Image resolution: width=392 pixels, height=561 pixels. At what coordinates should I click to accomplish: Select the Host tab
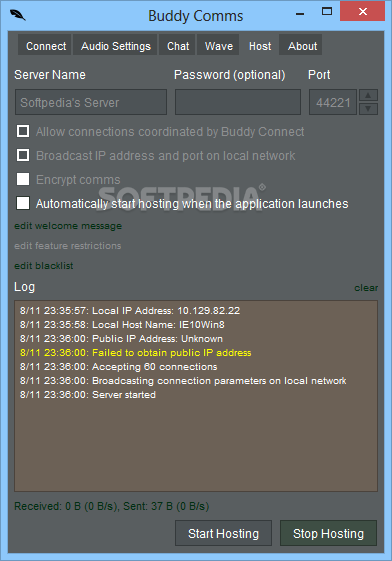[260, 46]
